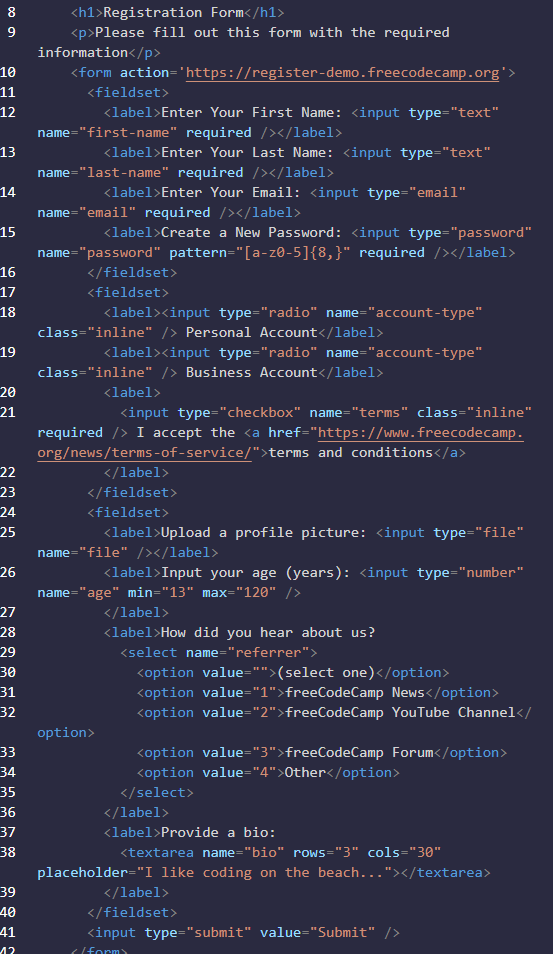Click line number 10 in the gutter
553x954 pixels.
8,72
